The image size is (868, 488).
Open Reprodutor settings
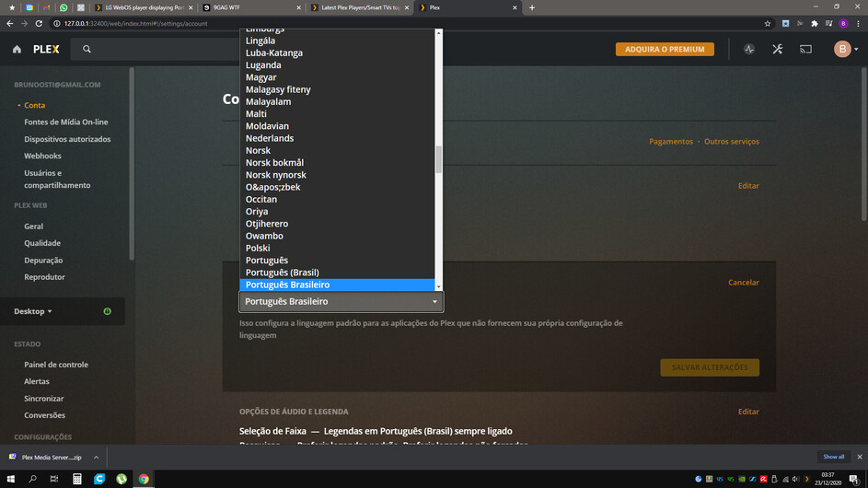coord(44,277)
